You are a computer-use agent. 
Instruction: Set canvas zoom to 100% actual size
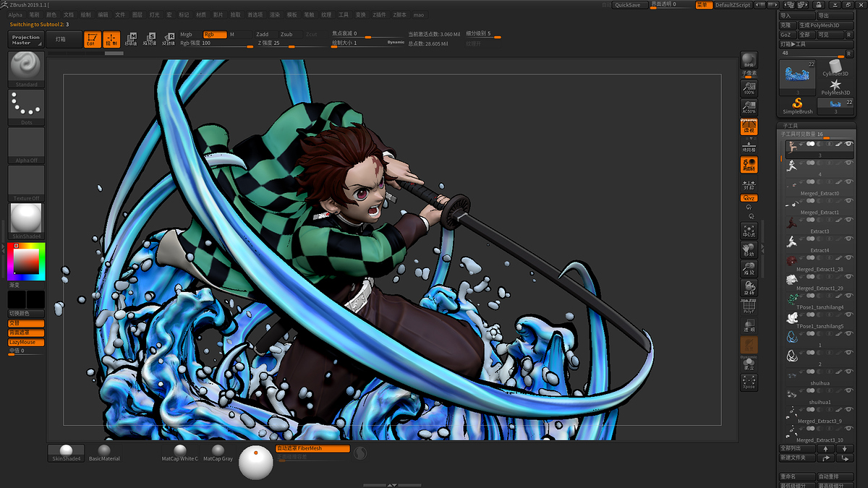pyautogui.click(x=749, y=88)
